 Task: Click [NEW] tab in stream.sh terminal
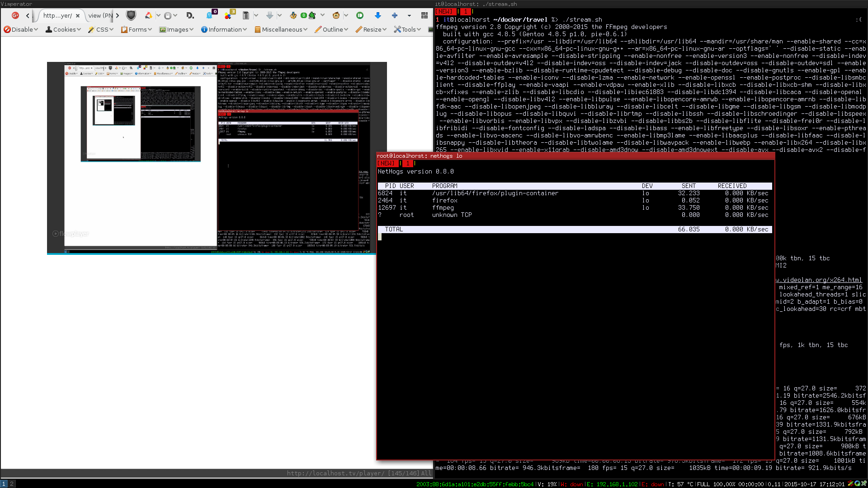(445, 11)
